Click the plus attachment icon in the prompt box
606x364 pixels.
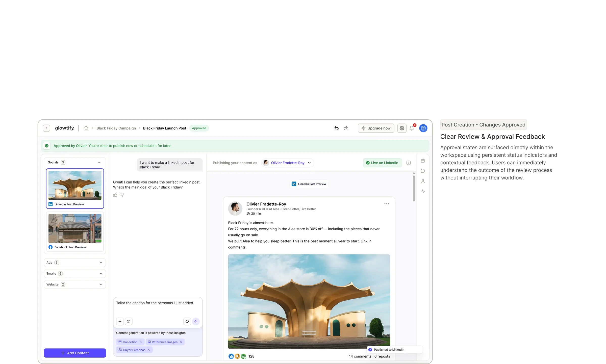click(120, 321)
